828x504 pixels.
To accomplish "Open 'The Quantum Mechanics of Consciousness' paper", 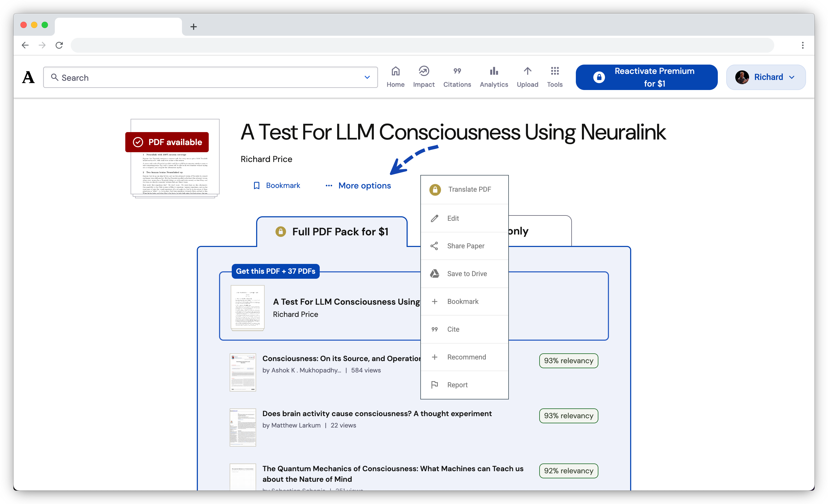I will [393, 474].
